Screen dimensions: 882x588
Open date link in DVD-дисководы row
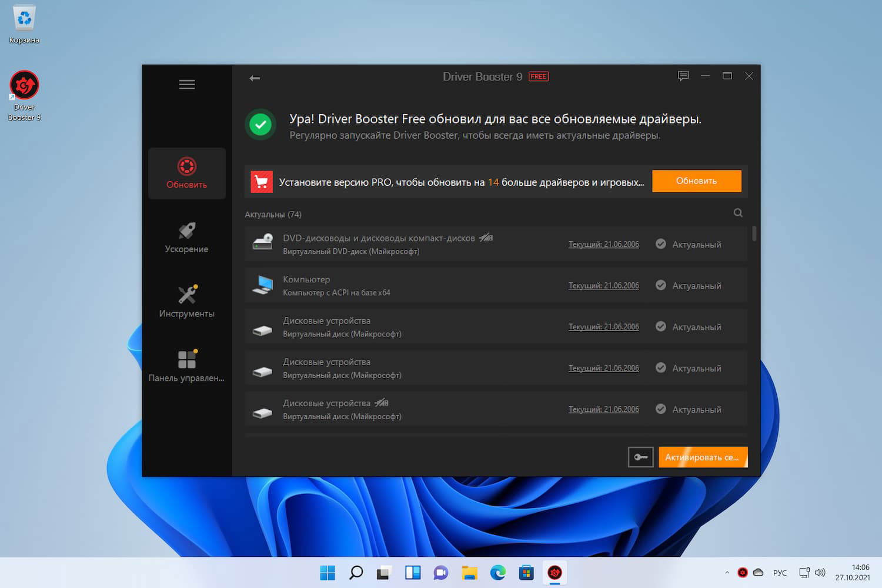603,245
